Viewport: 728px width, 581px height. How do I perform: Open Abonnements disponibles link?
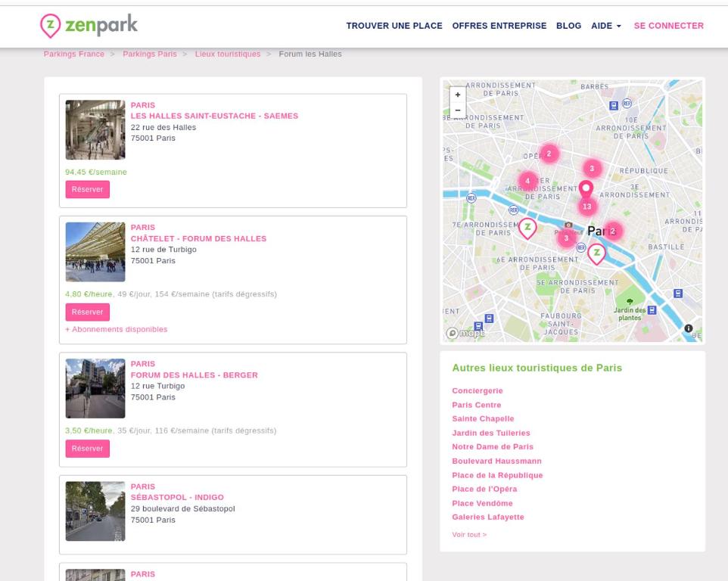click(x=116, y=329)
